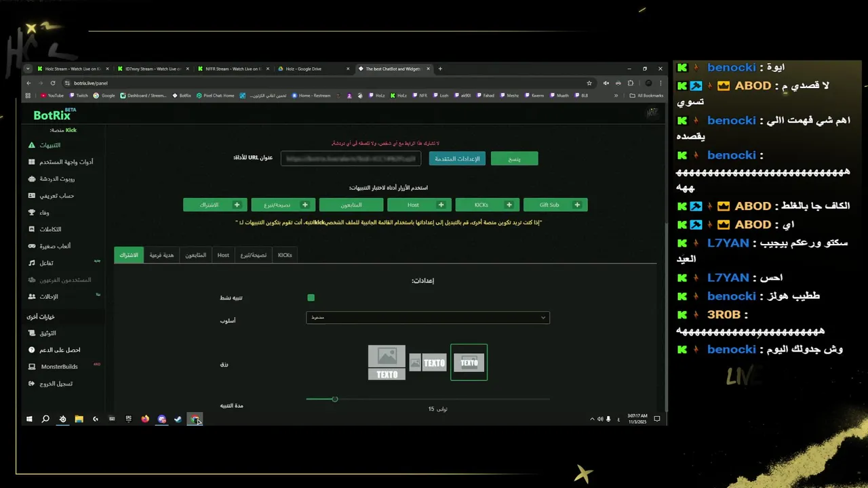Show hidden system tray icons
The width and height of the screenshot is (868, 488).
(x=592, y=420)
